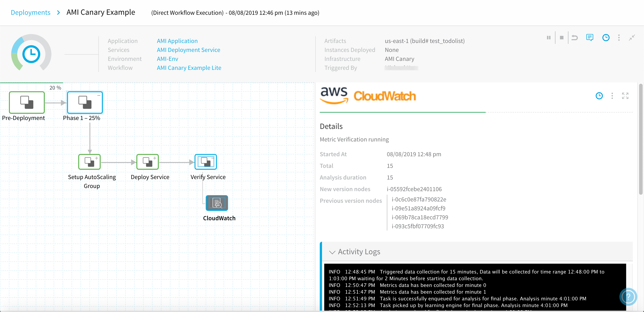Abort execution with stop icon
The width and height of the screenshot is (644, 312).
[561, 38]
